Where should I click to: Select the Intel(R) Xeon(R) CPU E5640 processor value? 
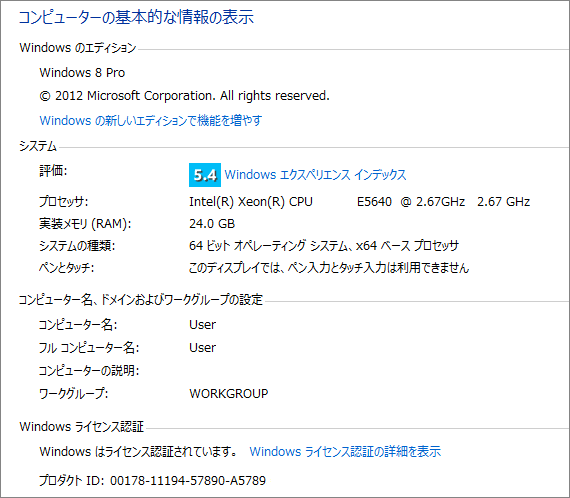click(x=359, y=202)
